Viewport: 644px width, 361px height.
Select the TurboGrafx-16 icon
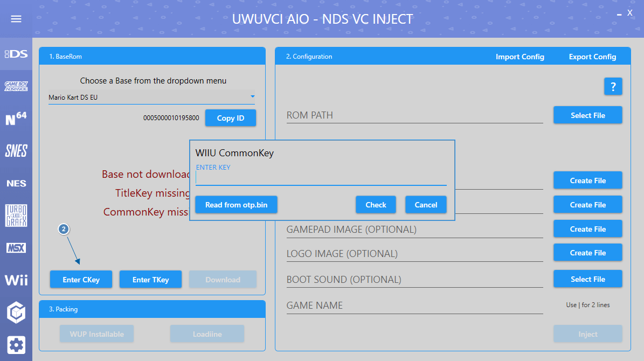(x=16, y=216)
